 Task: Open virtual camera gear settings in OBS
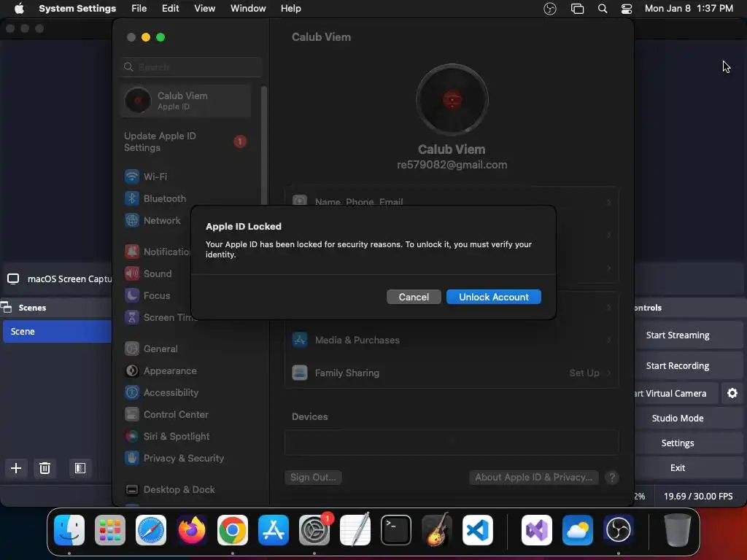(x=732, y=393)
